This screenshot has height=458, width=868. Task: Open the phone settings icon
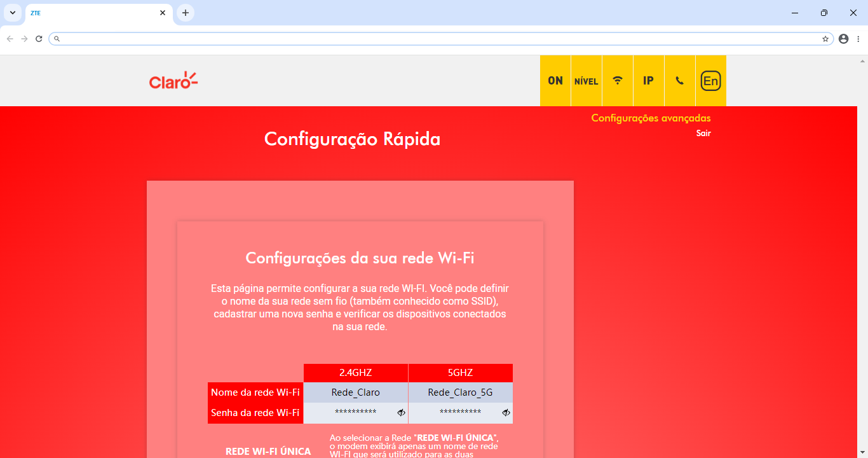pos(680,81)
